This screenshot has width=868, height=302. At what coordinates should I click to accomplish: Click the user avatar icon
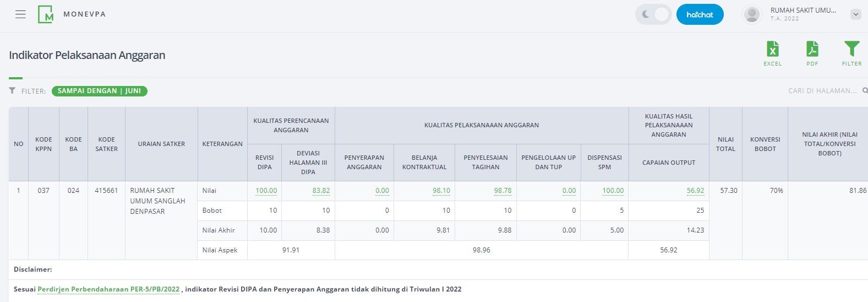click(751, 14)
